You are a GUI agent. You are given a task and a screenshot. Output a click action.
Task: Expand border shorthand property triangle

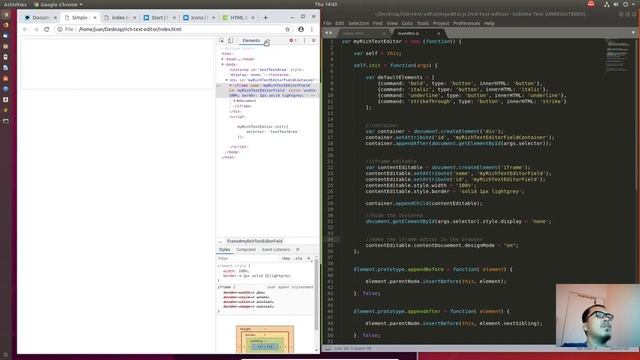pos(240,276)
